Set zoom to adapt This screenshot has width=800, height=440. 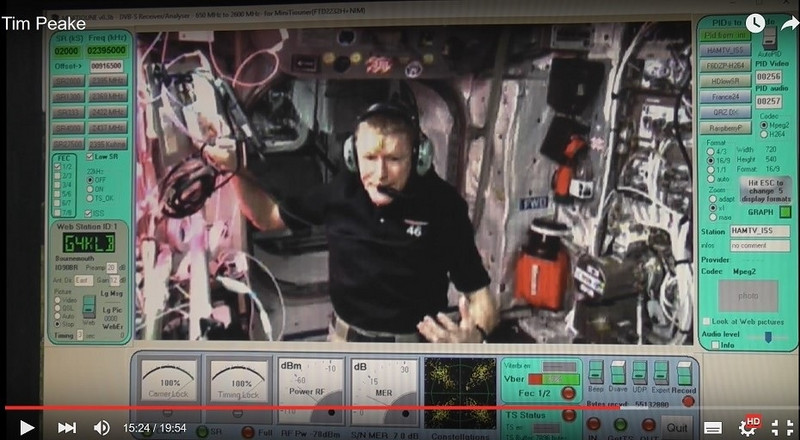(x=713, y=199)
